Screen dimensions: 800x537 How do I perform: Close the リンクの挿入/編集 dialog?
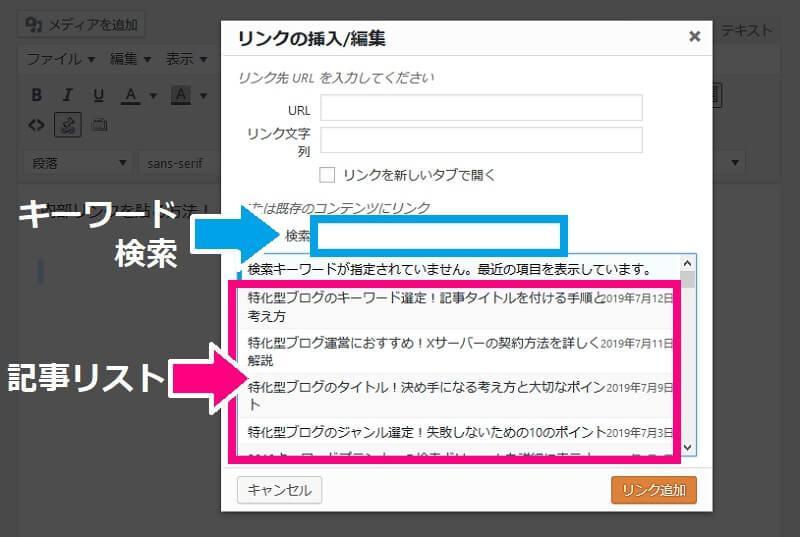(x=694, y=36)
